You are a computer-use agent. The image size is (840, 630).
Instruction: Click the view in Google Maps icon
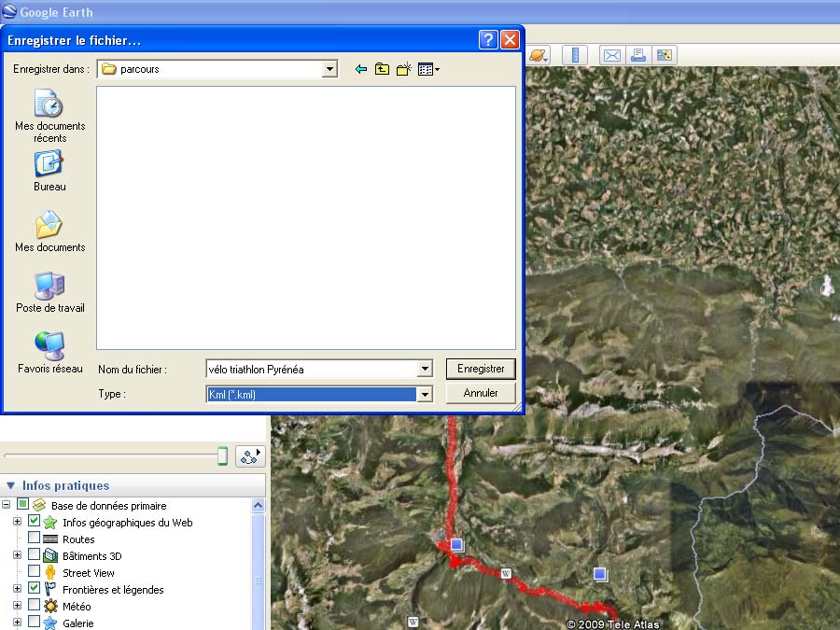point(665,55)
